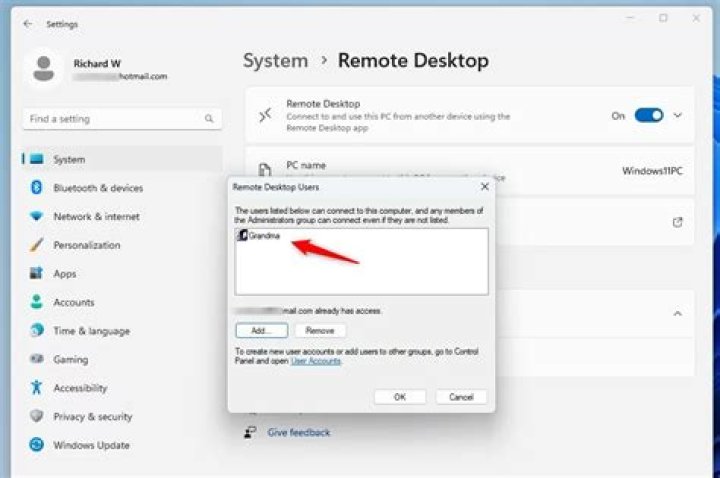Select the Network & internet wifi icon
720x478 pixels.
36,216
